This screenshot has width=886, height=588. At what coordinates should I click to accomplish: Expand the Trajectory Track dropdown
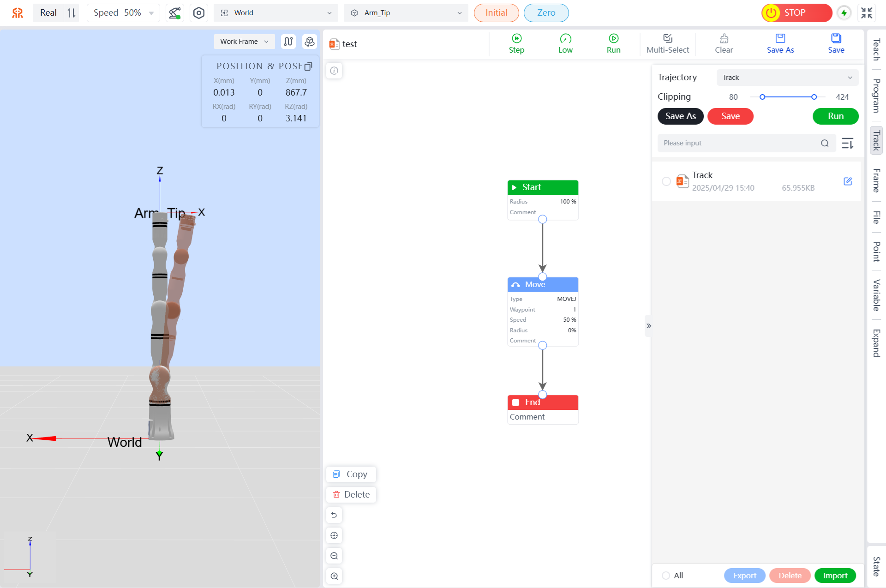(787, 78)
